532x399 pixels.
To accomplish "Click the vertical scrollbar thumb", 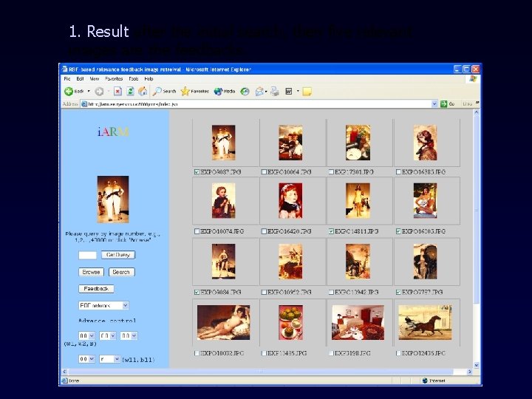I will [x=477, y=208].
